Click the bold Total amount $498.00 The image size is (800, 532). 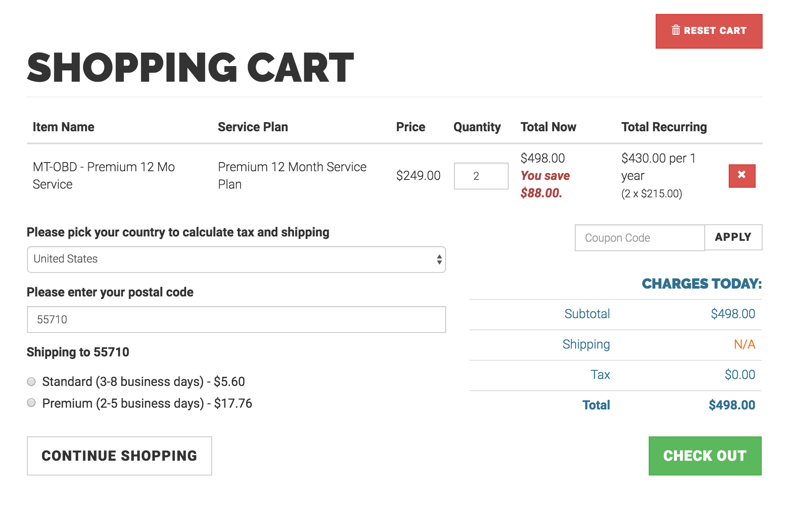pyautogui.click(x=732, y=405)
